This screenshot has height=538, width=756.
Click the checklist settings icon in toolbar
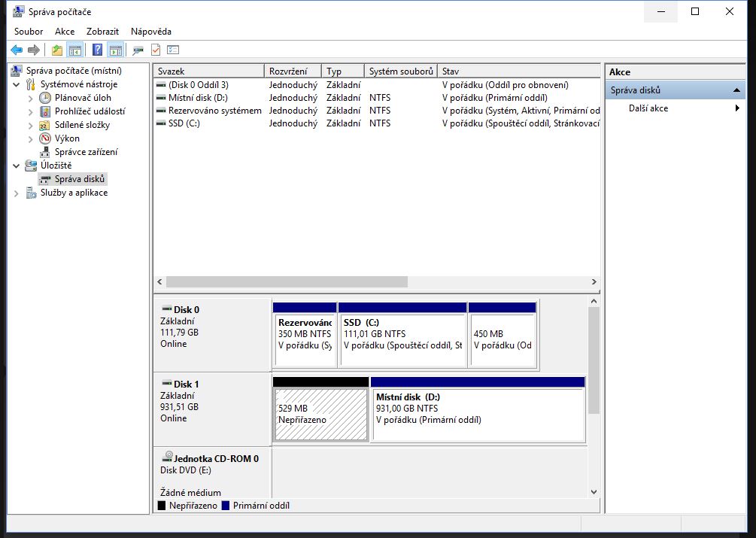(173, 50)
